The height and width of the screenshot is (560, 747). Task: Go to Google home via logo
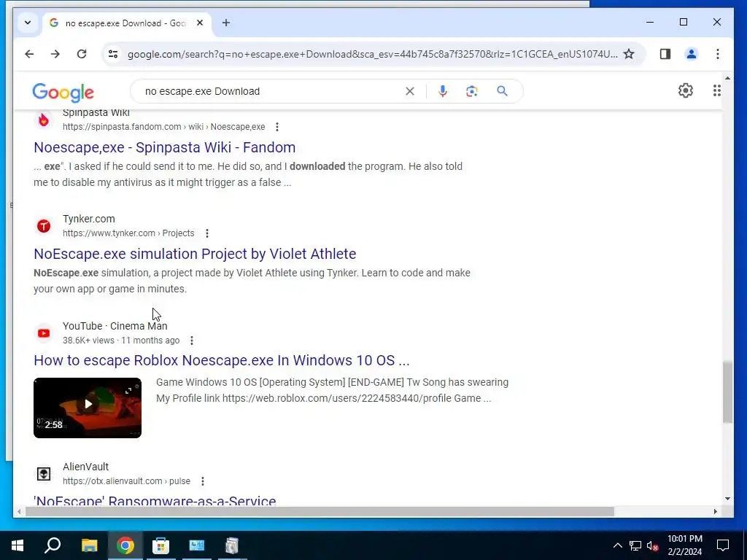click(63, 92)
